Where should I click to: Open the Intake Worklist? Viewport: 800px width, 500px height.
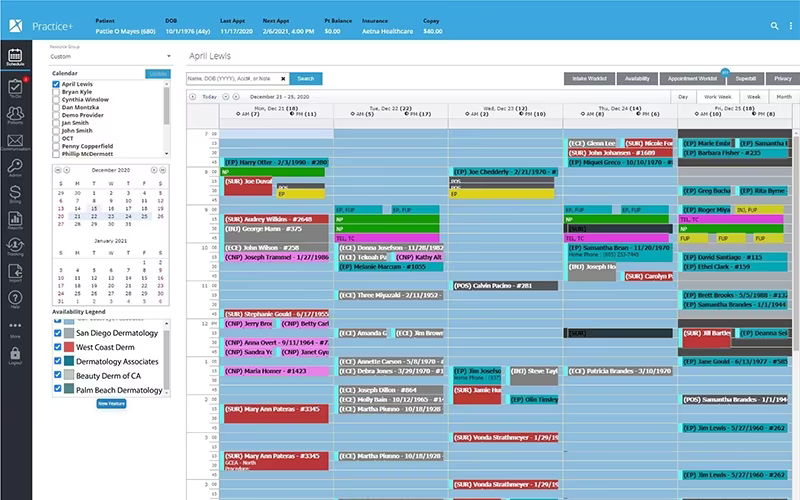point(589,79)
